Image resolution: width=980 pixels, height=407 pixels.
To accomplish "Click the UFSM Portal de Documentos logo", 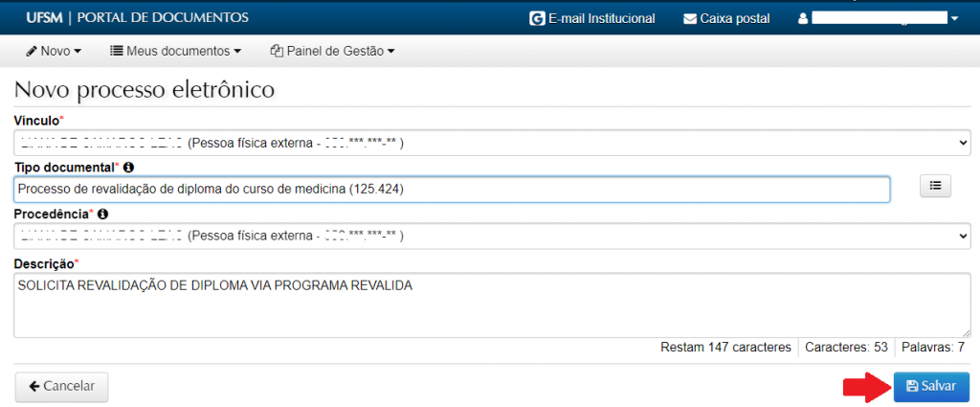I will pyautogui.click(x=138, y=17).
